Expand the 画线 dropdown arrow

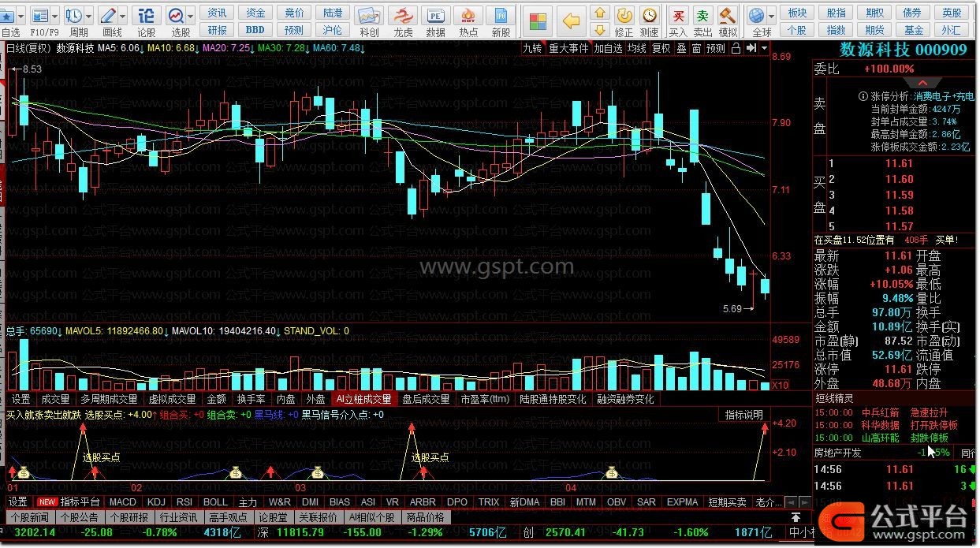point(123,16)
